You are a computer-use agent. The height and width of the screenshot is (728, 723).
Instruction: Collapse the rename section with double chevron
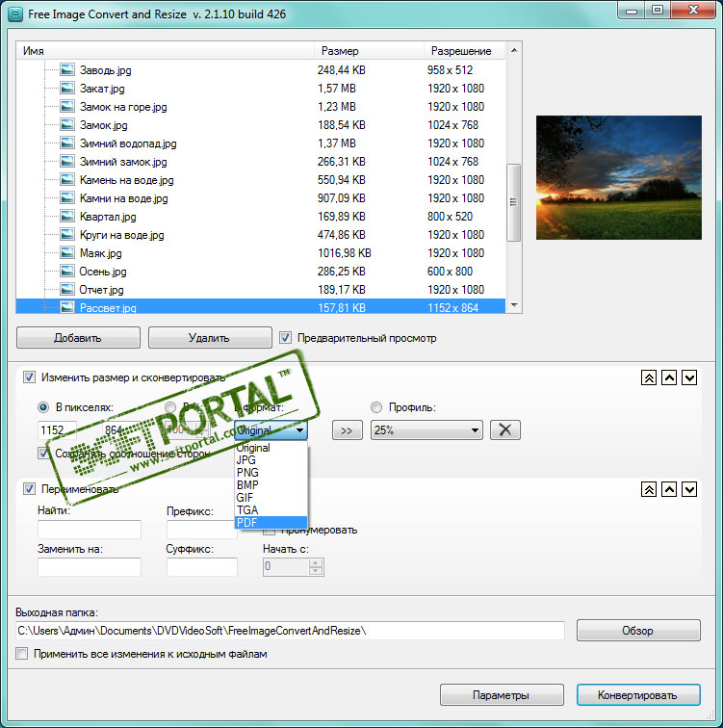pos(648,489)
